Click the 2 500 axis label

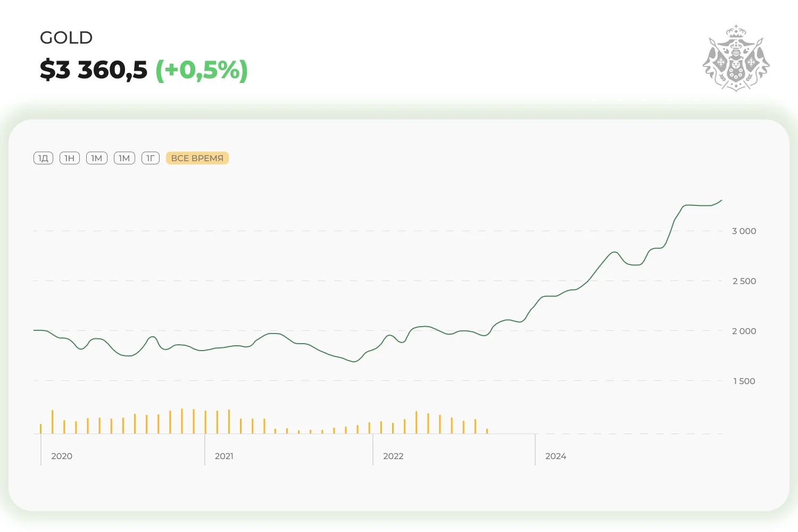pyautogui.click(x=744, y=281)
